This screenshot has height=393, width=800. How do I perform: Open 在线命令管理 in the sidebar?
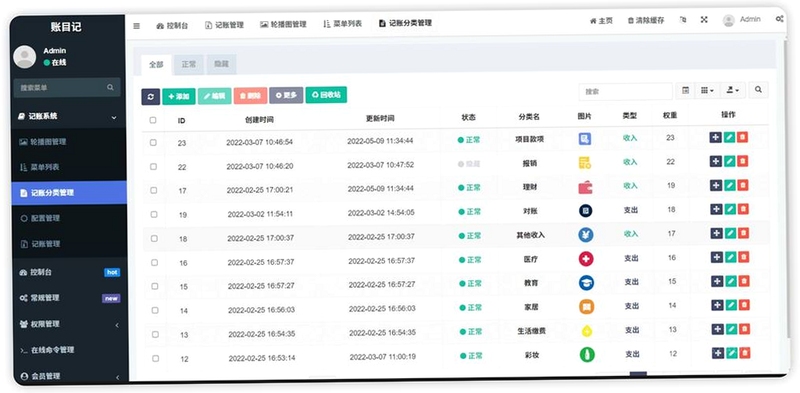[69, 350]
